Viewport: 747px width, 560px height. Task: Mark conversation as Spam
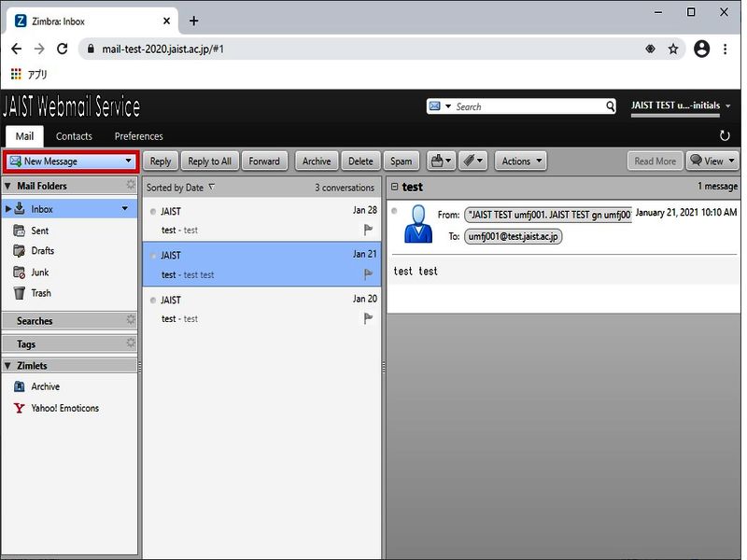[x=402, y=161]
